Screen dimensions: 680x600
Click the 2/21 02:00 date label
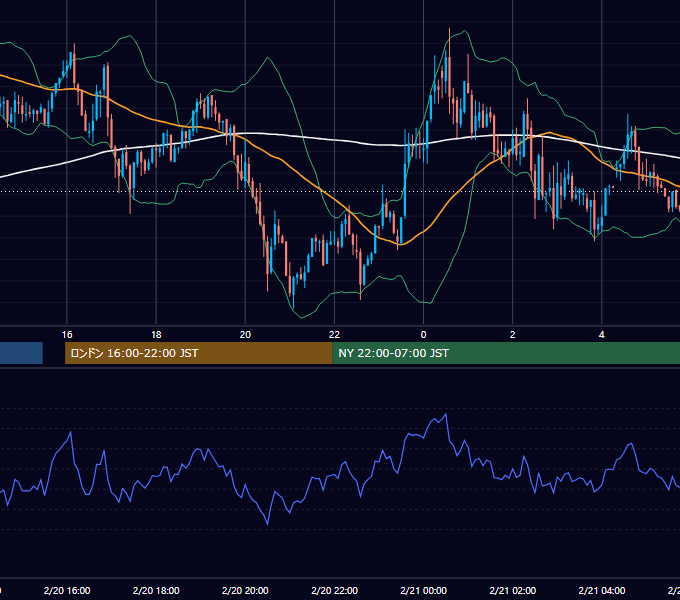click(513, 590)
